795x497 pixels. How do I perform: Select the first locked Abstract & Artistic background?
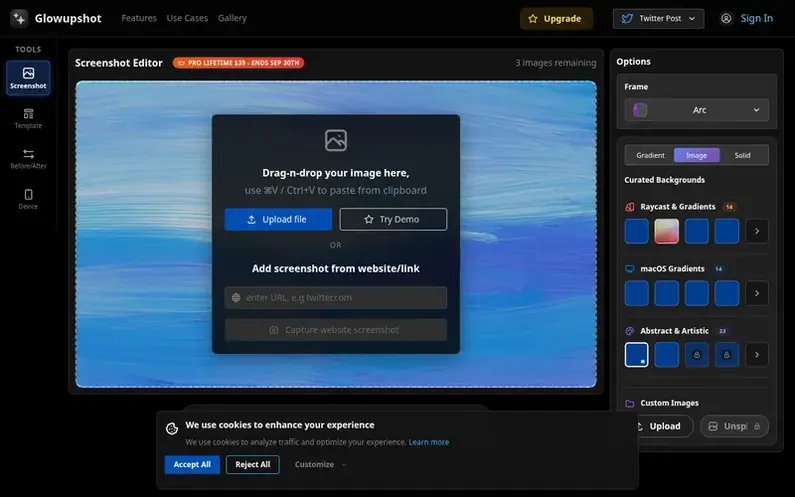697,354
